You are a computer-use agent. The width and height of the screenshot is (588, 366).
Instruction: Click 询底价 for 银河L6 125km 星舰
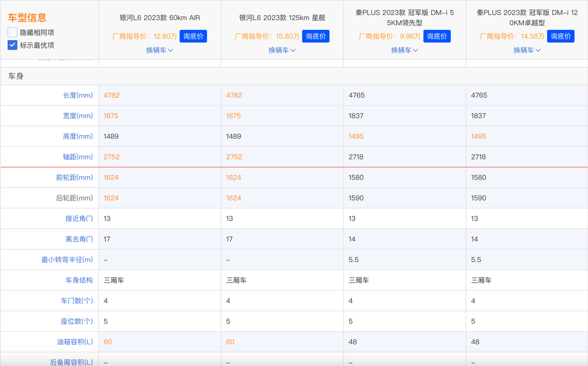pyautogui.click(x=316, y=36)
